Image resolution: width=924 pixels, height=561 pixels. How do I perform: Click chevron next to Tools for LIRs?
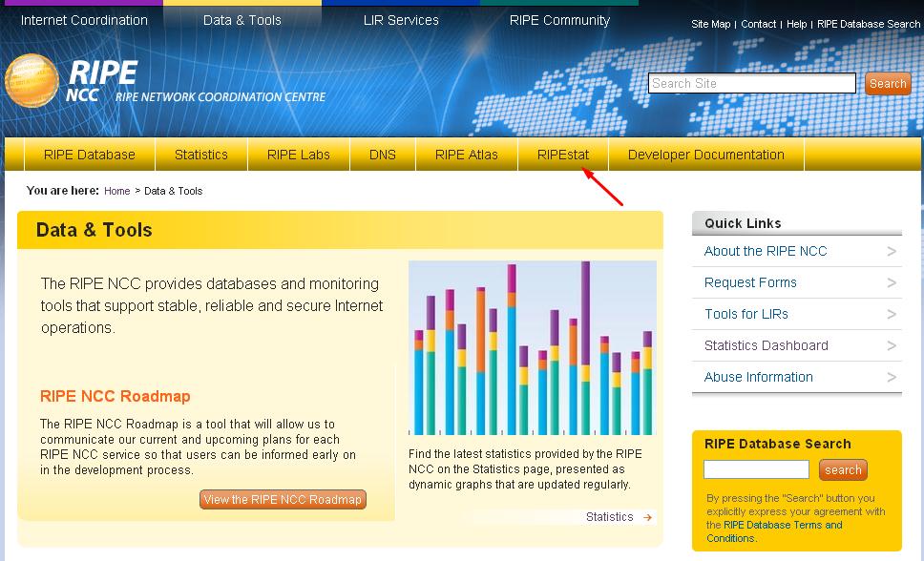[x=892, y=314]
